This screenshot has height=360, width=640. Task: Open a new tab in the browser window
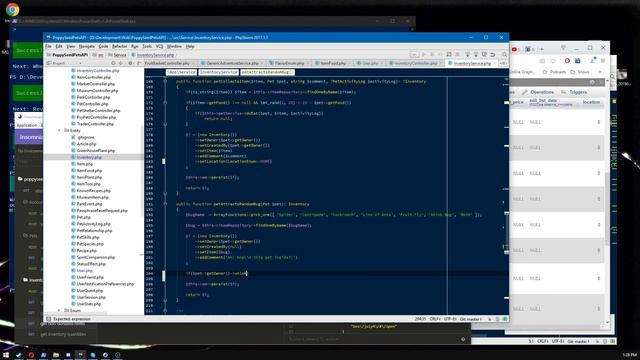click(542, 49)
